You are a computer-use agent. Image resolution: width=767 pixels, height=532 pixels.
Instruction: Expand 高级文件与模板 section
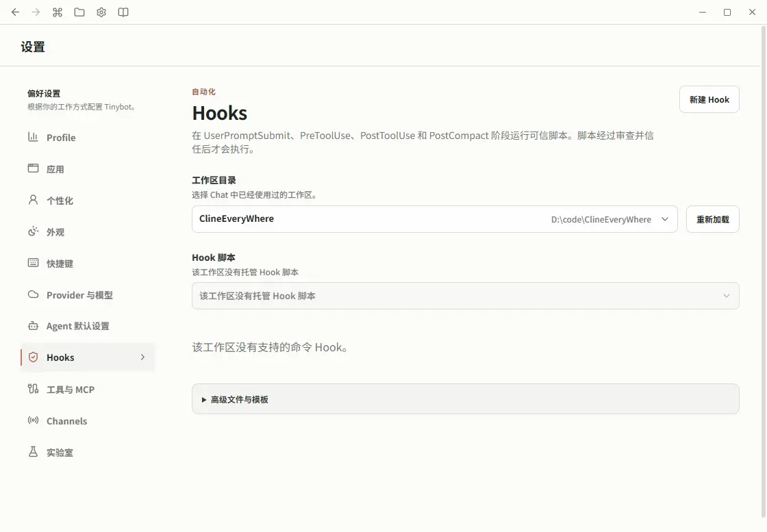[x=465, y=399]
